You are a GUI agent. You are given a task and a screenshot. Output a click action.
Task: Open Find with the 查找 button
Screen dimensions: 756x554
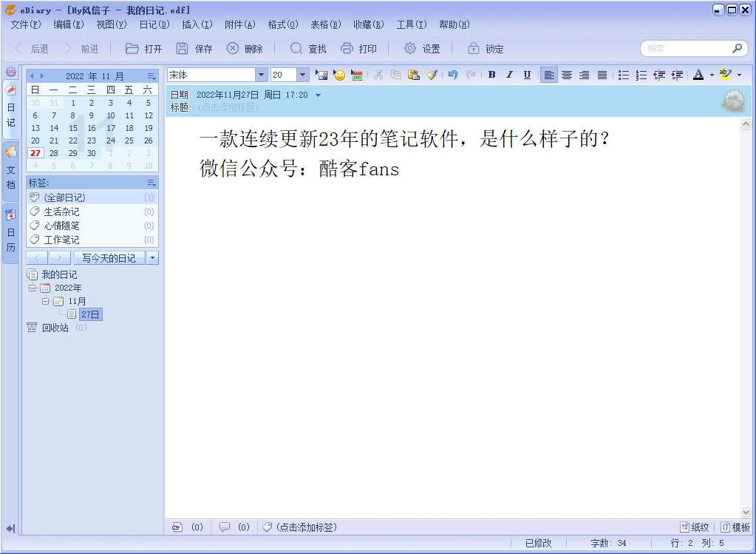coord(308,49)
